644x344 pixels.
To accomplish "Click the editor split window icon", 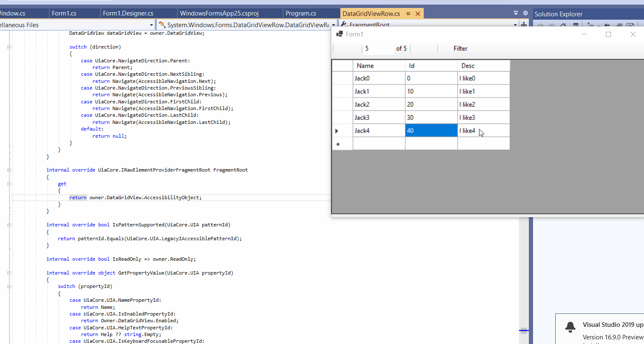I will (x=524, y=25).
